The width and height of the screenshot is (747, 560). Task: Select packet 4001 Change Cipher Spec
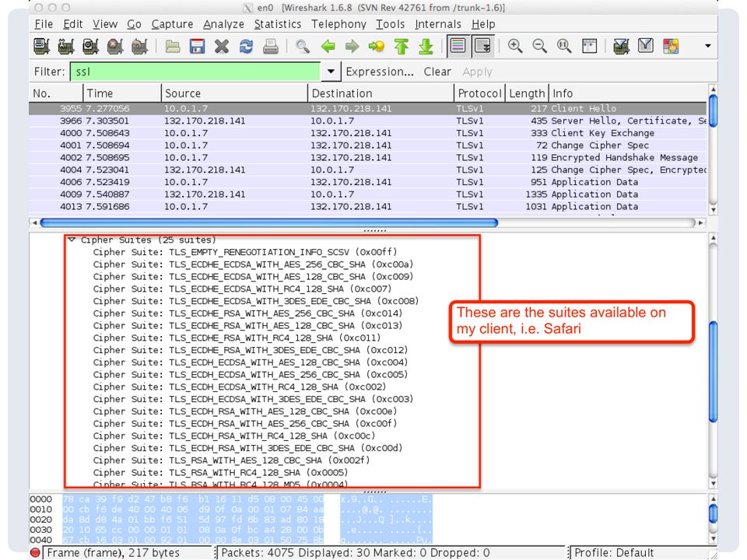click(368, 145)
